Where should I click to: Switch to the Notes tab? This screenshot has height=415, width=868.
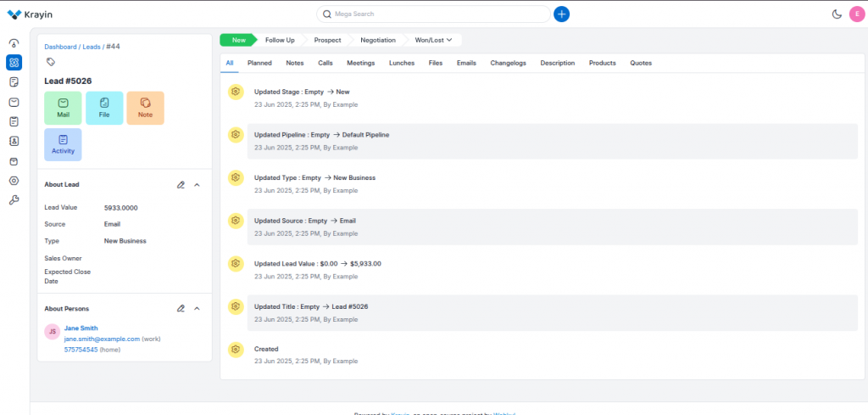tap(295, 63)
